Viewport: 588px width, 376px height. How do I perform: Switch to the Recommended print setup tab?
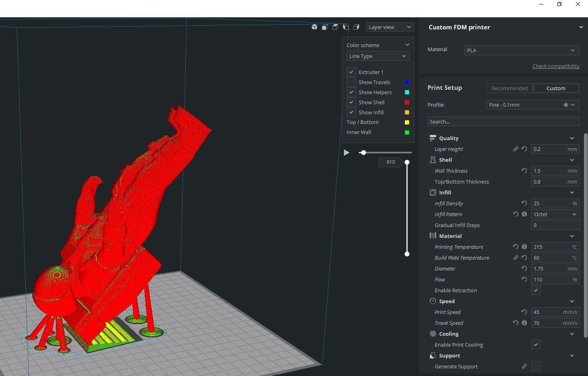509,88
